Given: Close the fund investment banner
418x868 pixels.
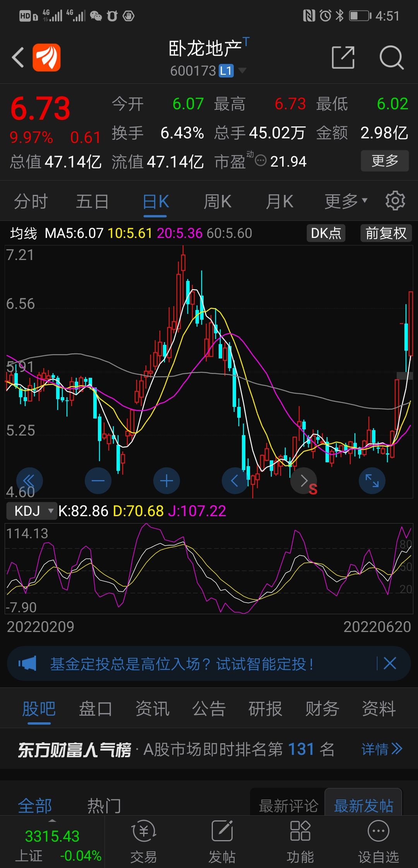Looking at the screenshot, I should pyautogui.click(x=390, y=663).
